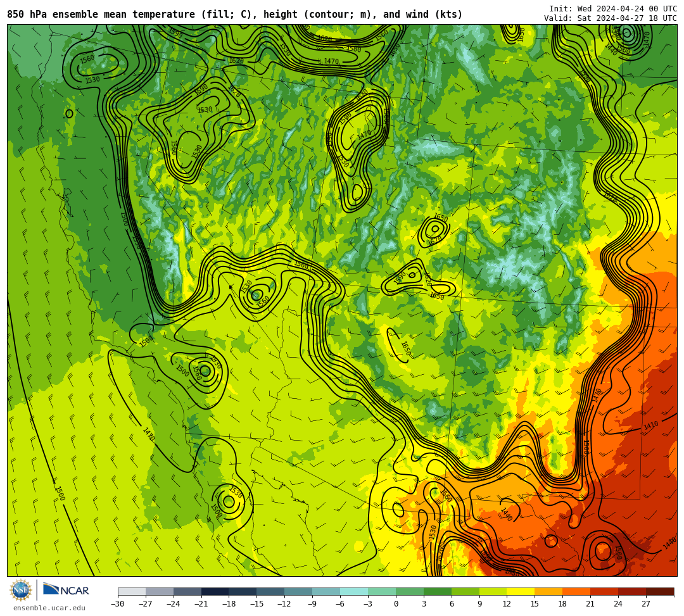Image resolution: width=684 pixels, height=616 pixels.
Task: Pick the red segment between 21 and 24
Action: point(605,591)
